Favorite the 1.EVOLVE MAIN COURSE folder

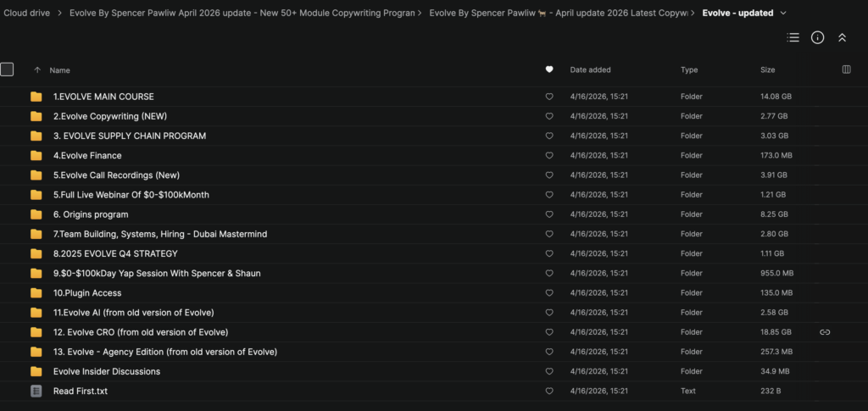pyautogui.click(x=549, y=97)
